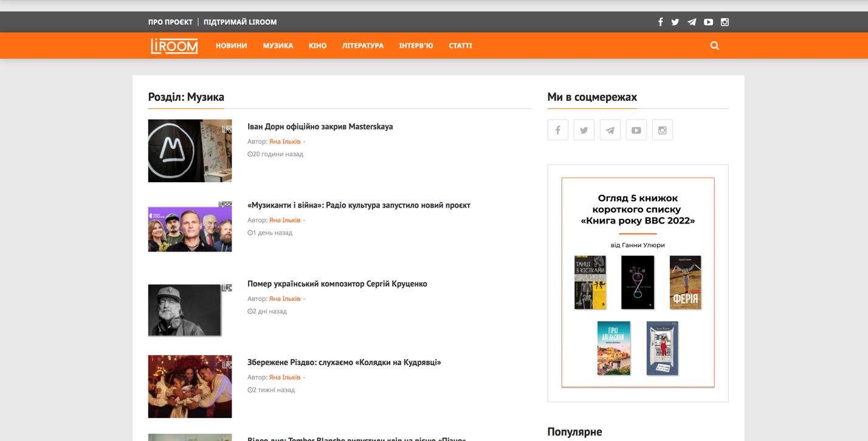Open Facebook button under Ми в соцмережах
868x441 pixels.
558,130
